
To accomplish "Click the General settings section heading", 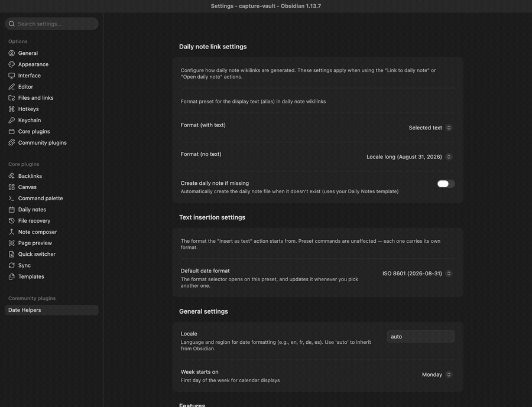I will (x=203, y=311).
